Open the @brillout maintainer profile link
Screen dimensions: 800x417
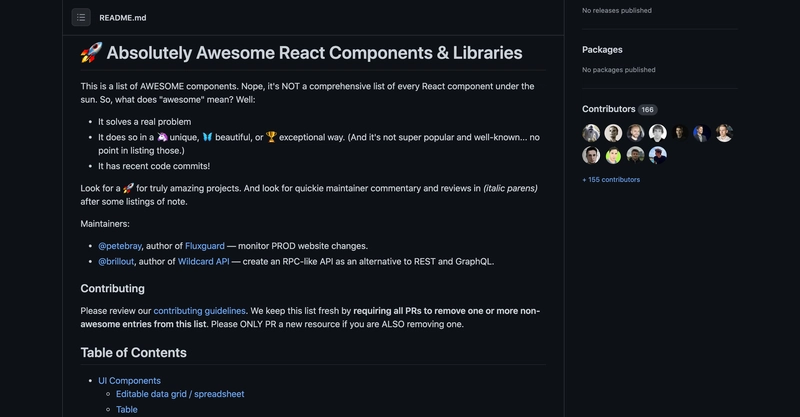(116, 261)
